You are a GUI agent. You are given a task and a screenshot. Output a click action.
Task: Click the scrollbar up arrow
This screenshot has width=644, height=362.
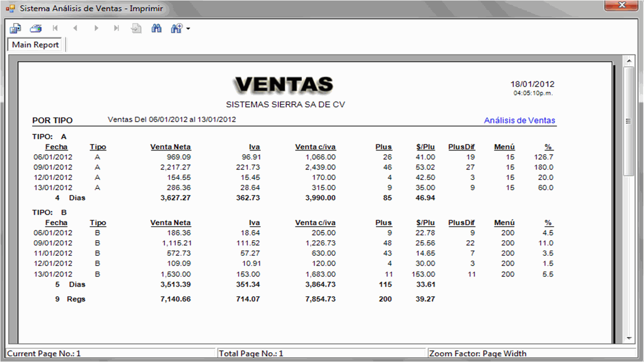[x=628, y=61]
